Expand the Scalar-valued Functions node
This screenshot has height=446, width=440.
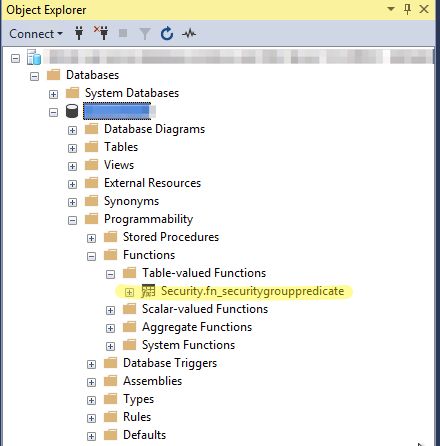click(x=110, y=310)
